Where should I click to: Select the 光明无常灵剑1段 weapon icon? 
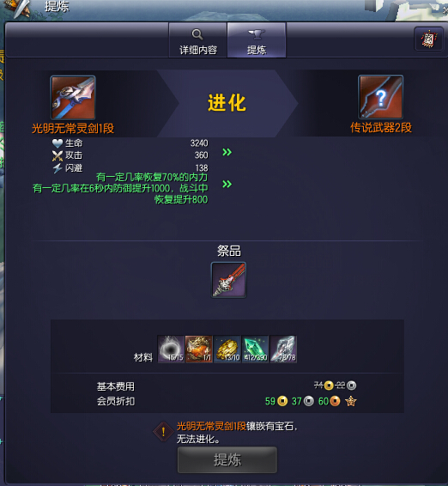click(73, 98)
